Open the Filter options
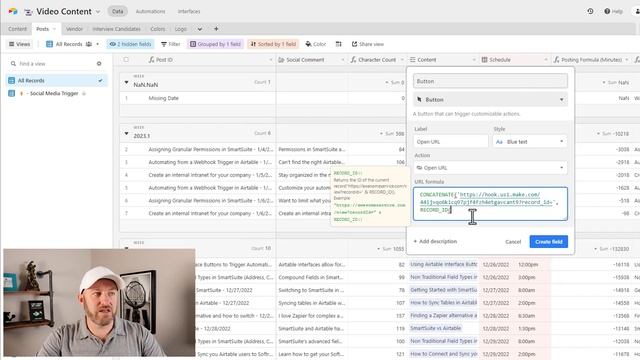The image size is (640, 360). (171, 44)
